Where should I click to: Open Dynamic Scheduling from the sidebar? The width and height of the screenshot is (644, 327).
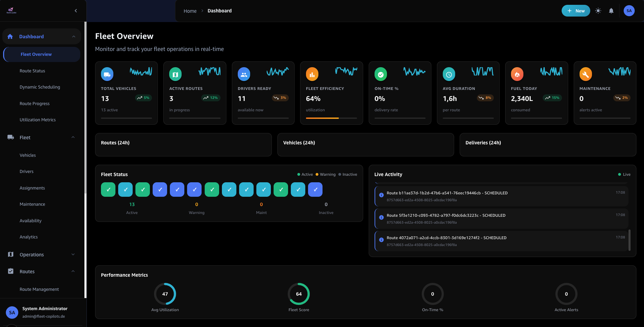point(40,87)
